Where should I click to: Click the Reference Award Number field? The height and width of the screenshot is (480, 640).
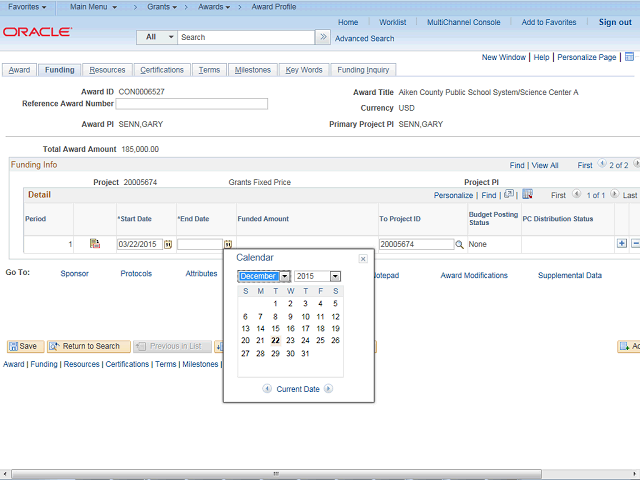(192, 104)
